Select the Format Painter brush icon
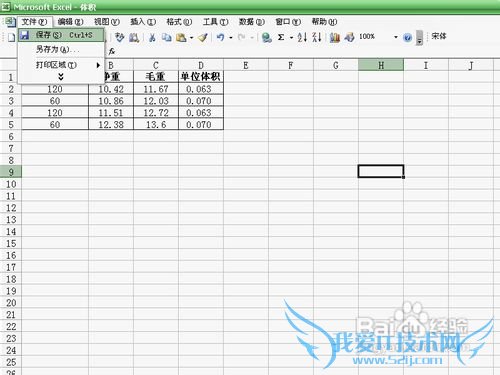The height and width of the screenshot is (375, 500). tap(203, 37)
